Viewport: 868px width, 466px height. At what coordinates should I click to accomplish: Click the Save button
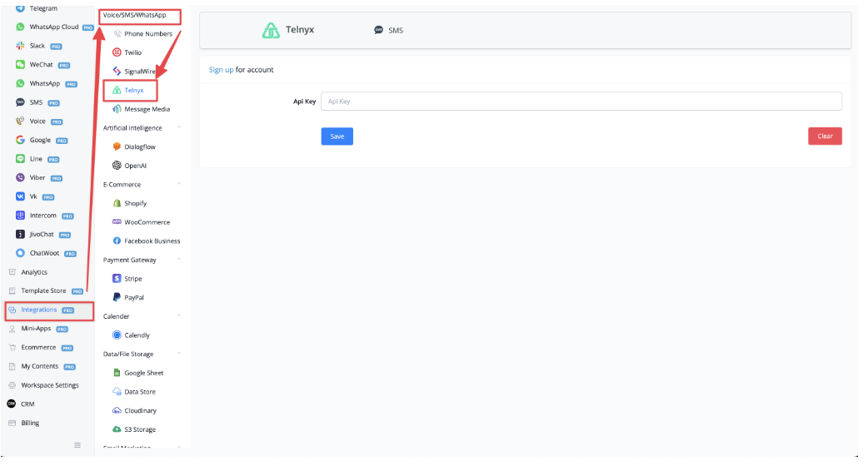tap(337, 136)
